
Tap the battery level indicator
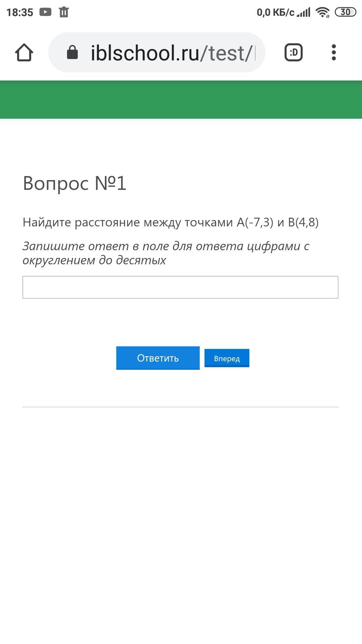tap(345, 12)
